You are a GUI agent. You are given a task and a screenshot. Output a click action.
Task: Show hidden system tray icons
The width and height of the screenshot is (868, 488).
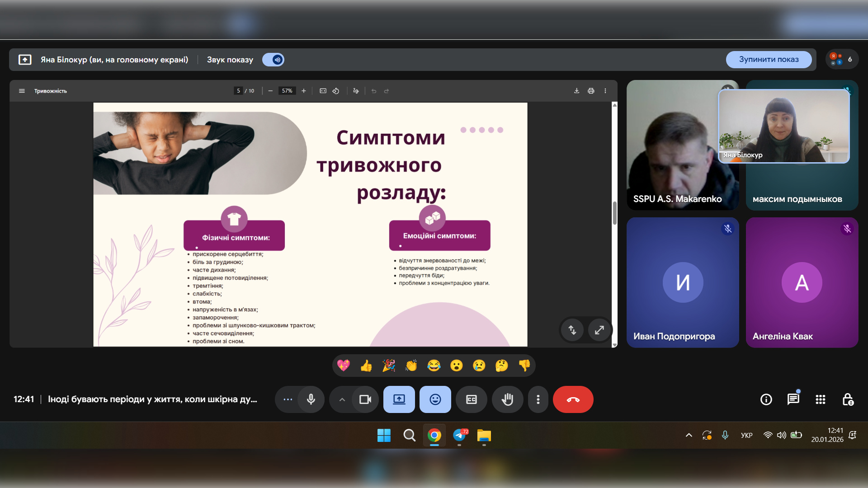[689, 435]
